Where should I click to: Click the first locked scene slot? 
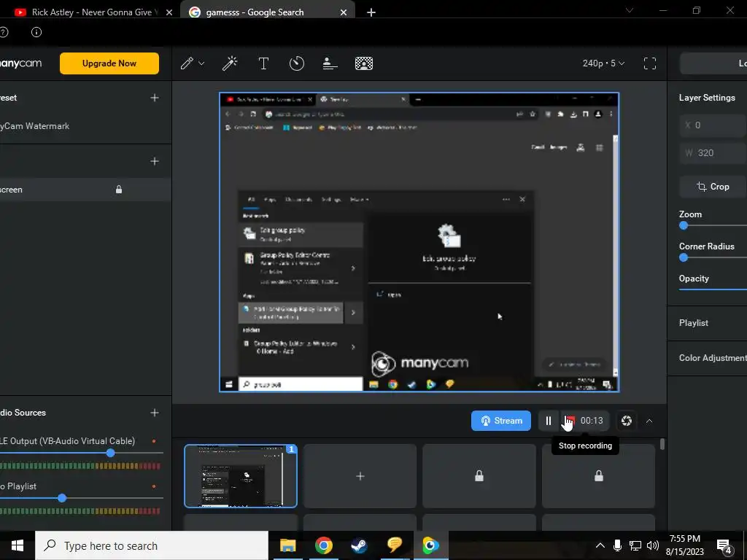(479, 476)
